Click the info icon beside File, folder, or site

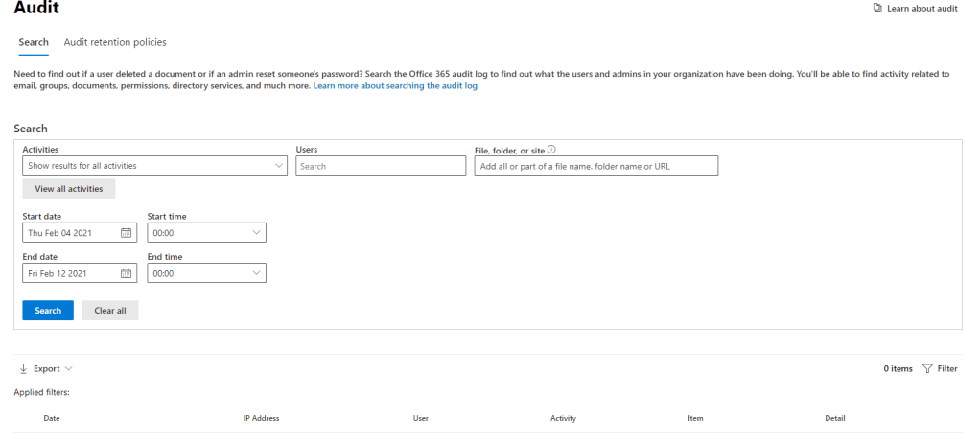click(x=552, y=150)
